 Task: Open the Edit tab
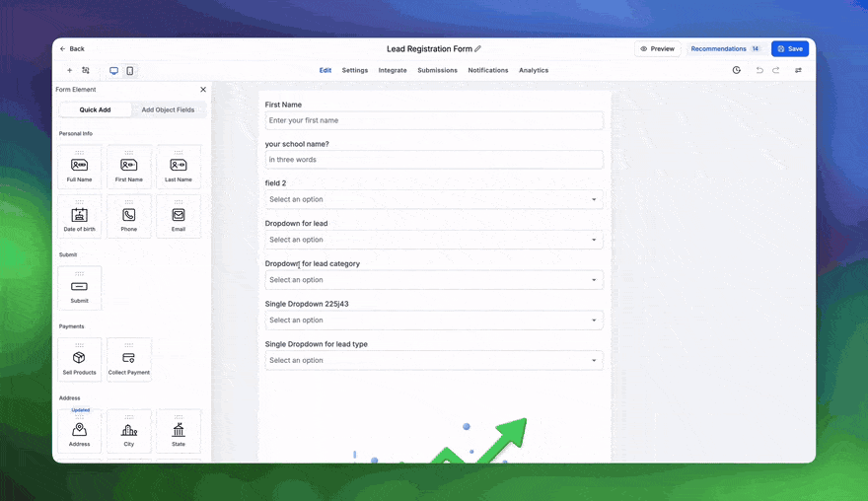pyautogui.click(x=325, y=70)
